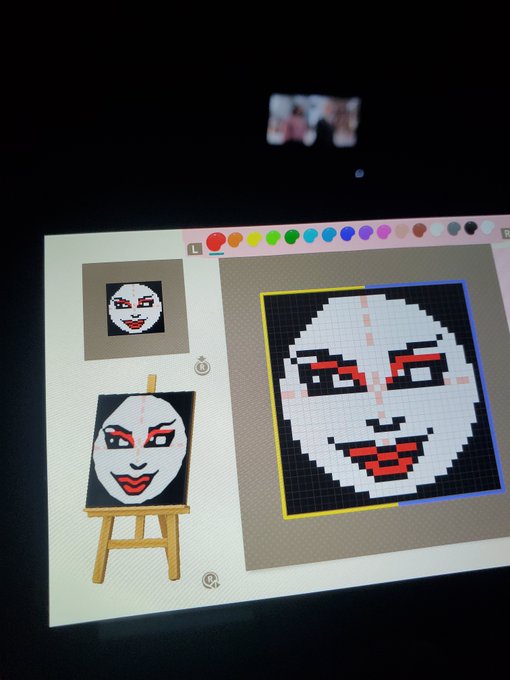Click the R shoulder button icon at palette end
The width and height of the screenshot is (510, 680).
506,233
